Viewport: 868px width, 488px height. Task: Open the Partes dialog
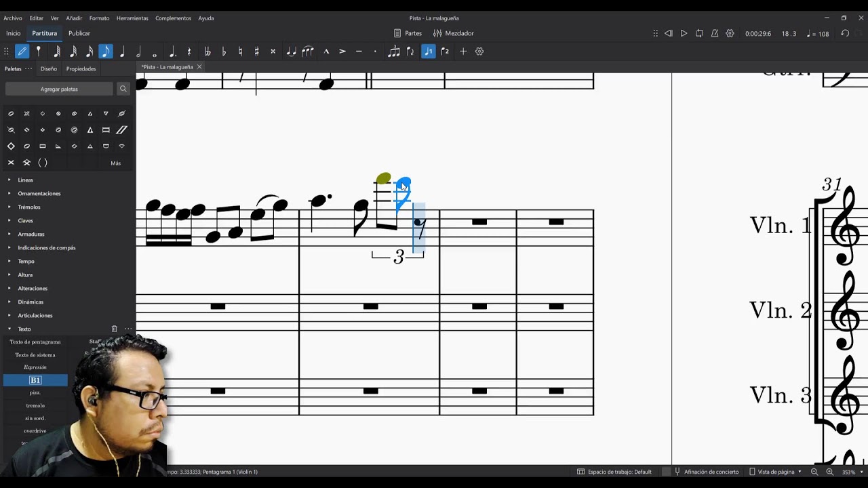click(408, 33)
